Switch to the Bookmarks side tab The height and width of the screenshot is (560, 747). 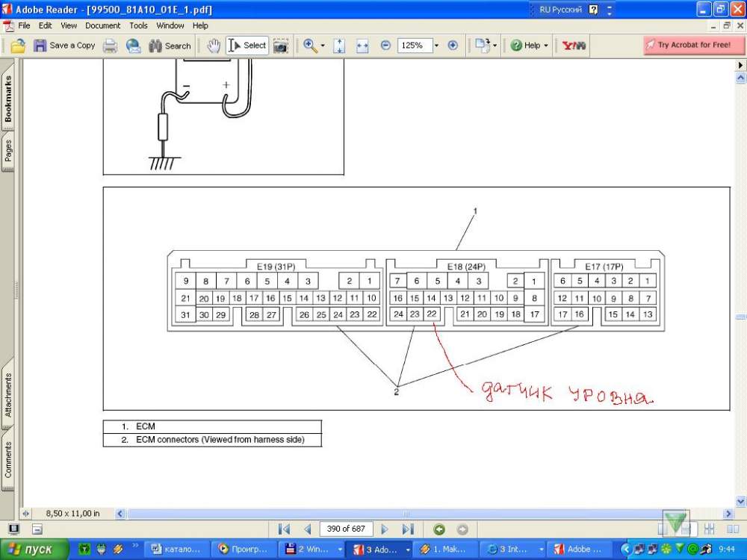point(8,99)
